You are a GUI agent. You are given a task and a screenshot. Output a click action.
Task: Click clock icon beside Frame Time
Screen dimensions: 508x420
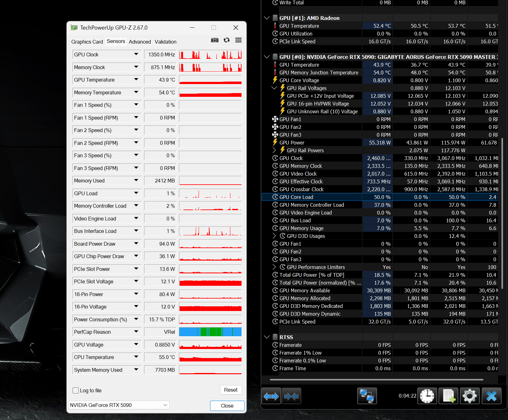[x=275, y=368]
